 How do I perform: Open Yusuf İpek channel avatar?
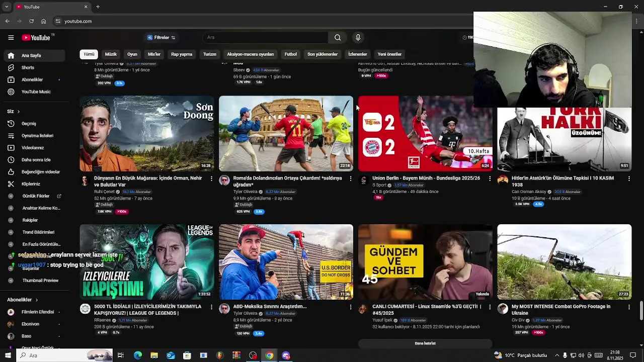click(363, 309)
